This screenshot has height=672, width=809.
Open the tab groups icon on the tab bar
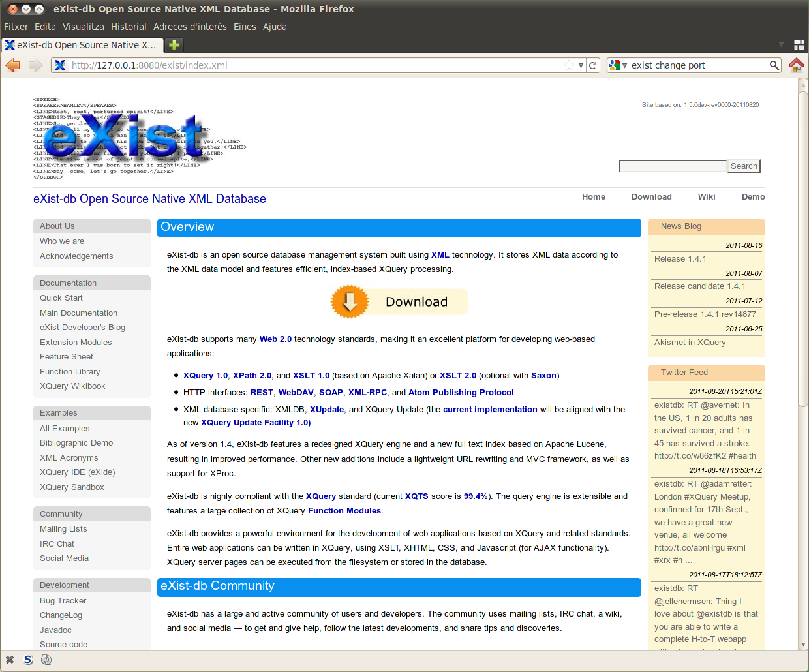pyautogui.click(x=799, y=45)
